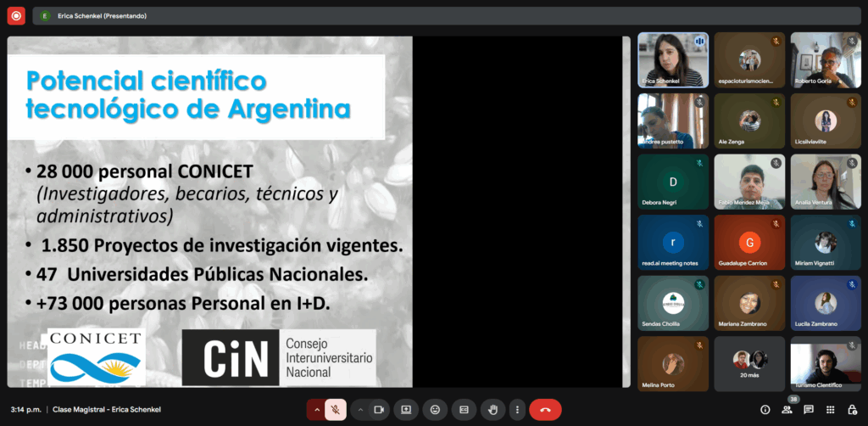Screen dimensions: 868x426
Task: Select Licsilviavilte participant tile
Action: (826, 121)
